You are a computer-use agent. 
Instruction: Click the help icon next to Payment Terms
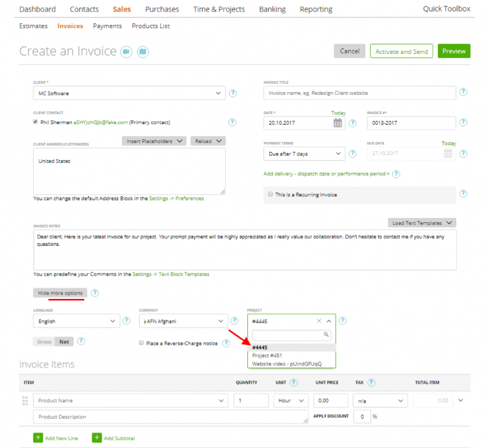tap(353, 153)
